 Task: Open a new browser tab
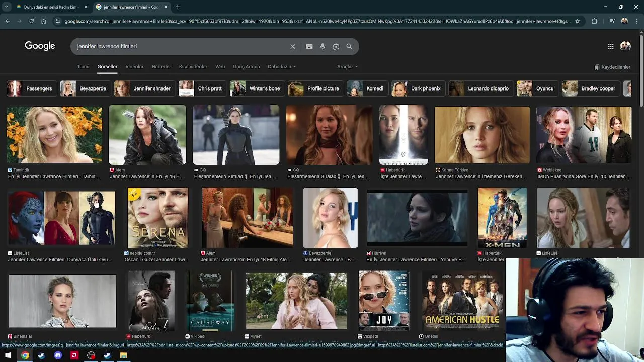[x=178, y=7]
